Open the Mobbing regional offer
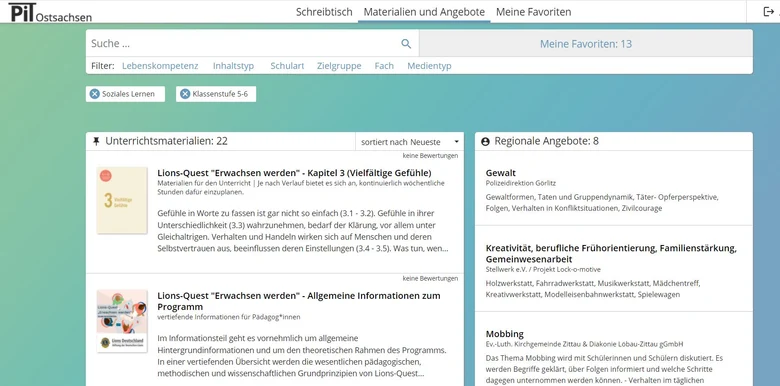The height and width of the screenshot is (386, 780). pyautogui.click(x=504, y=334)
